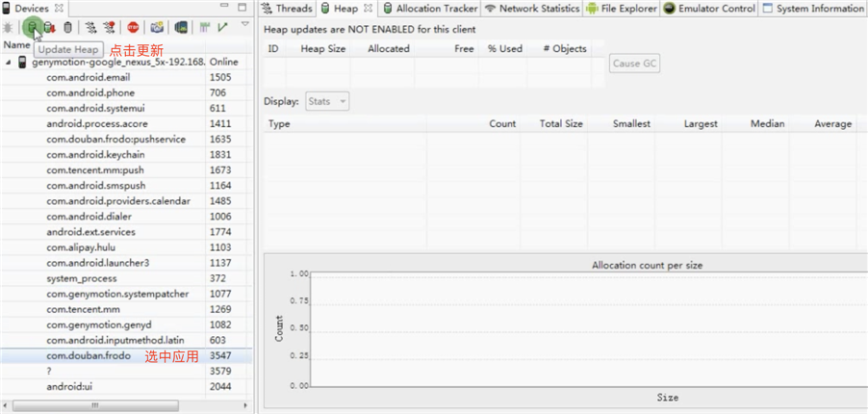The image size is (868, 414).
Task: Select the android.process.acore row
Action: coord(126,124)
